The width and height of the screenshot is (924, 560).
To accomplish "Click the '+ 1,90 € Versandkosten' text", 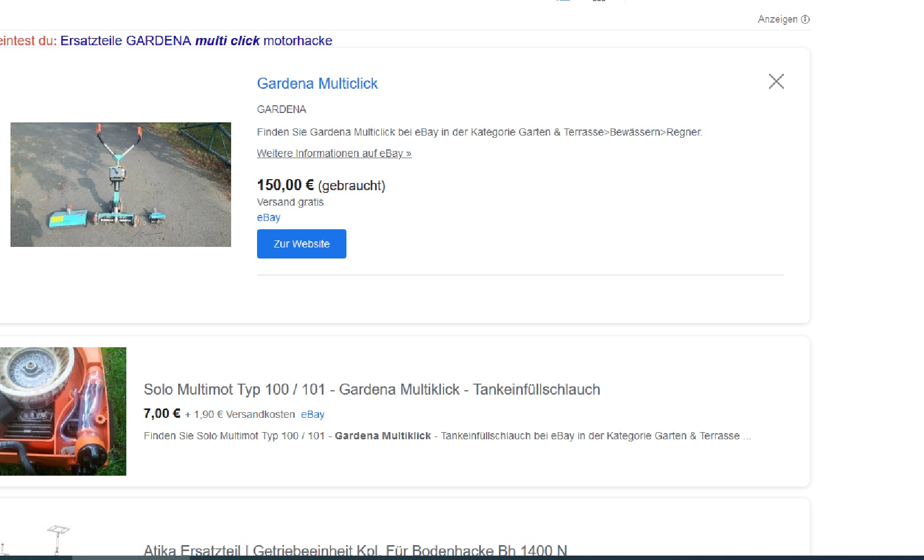I will 240,414.
